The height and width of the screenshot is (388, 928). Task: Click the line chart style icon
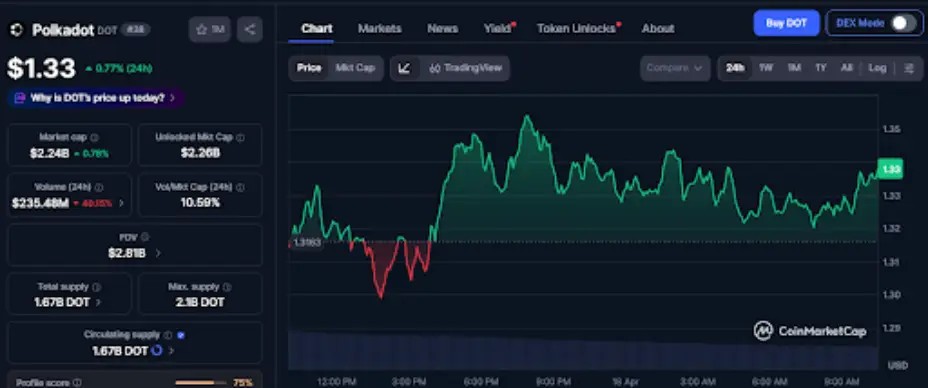(x=404, y=68)
